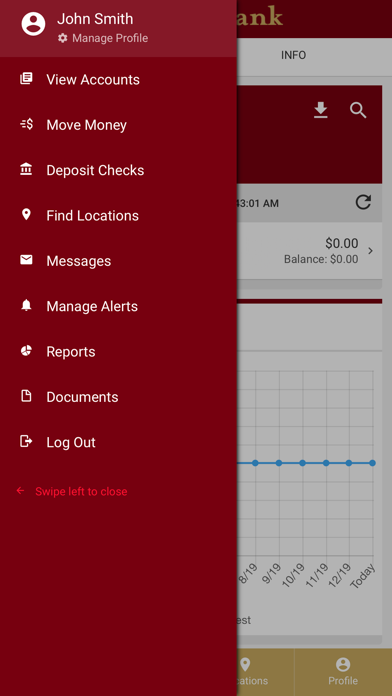Open Reports menu item
This screenshot has height=696, width=392.
pos(118,352)
